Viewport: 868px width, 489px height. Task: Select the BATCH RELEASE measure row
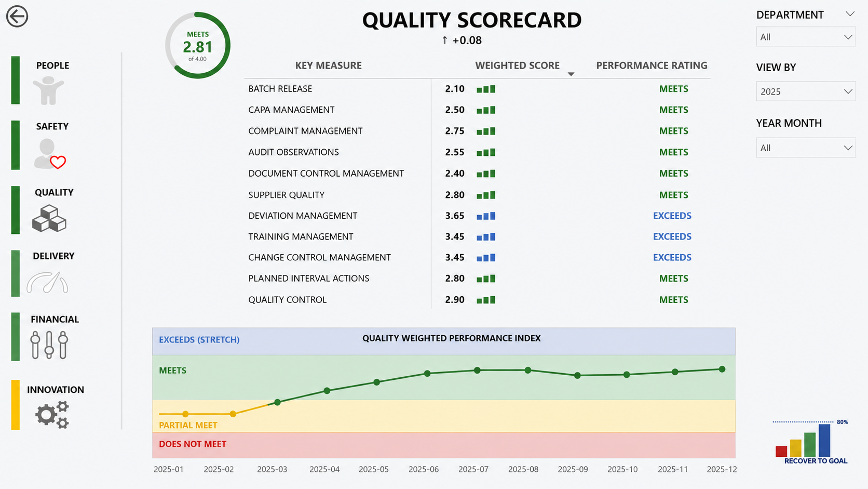point(477,89)
